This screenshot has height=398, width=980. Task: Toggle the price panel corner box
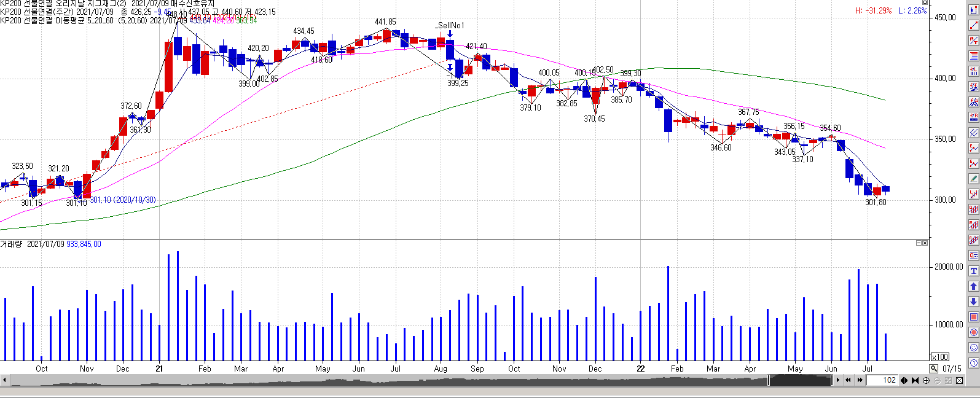(x=925, y=2)
